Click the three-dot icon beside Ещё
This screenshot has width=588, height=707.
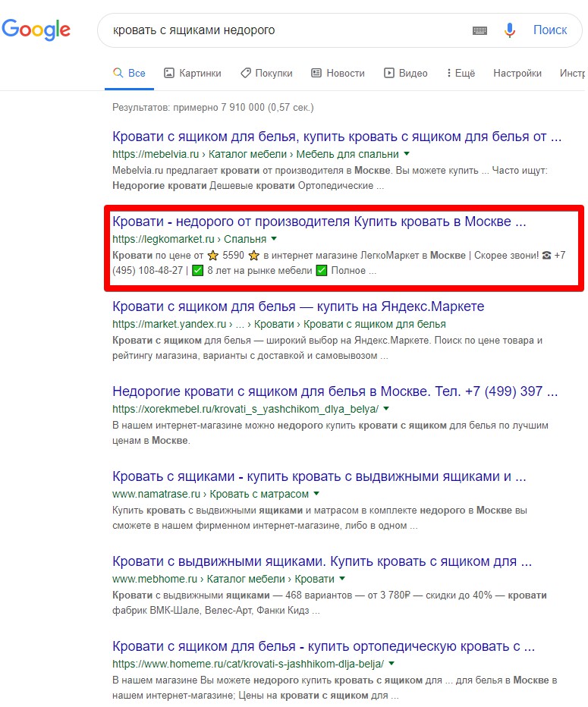pyautogui.click(x=448, y=73)
